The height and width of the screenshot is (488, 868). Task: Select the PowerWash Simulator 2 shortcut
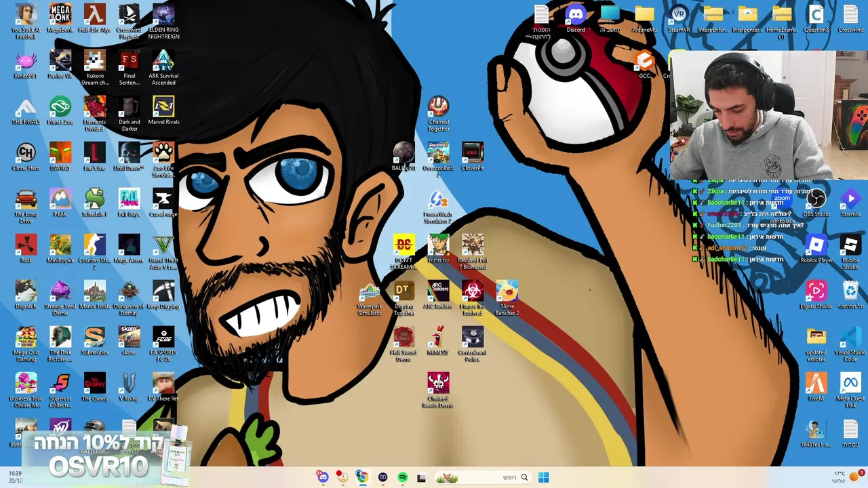[438, 205]
